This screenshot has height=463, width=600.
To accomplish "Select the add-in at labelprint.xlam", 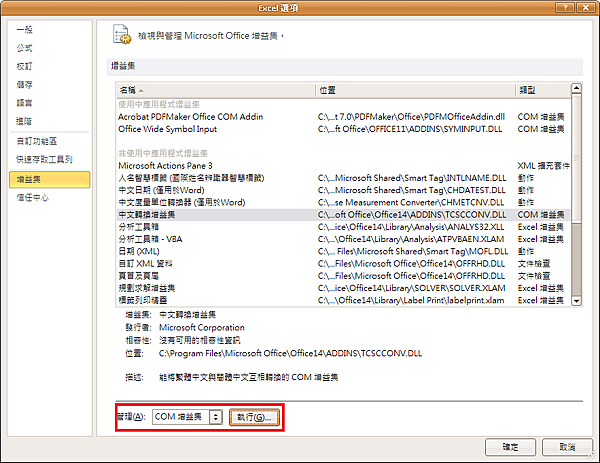I will 343,300.
